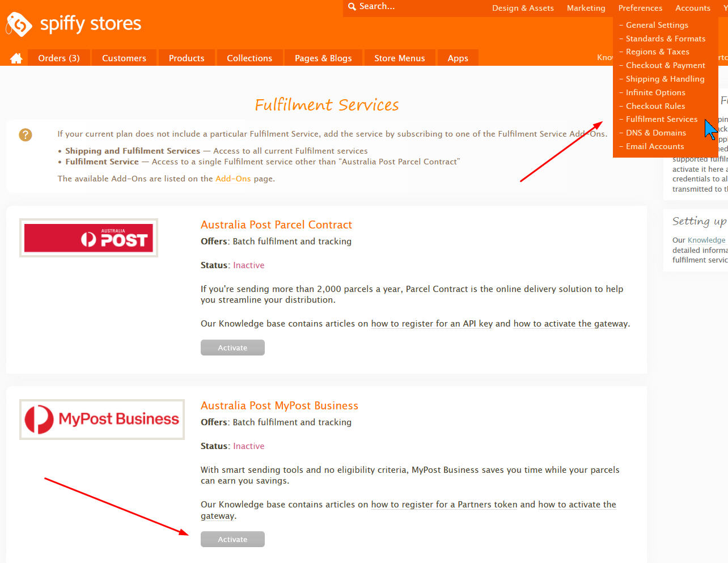Image resolution: width=728 pixels, height=563 pixels.
Task: Select Checkout Rules menu entry
Action: pos(655,106)
